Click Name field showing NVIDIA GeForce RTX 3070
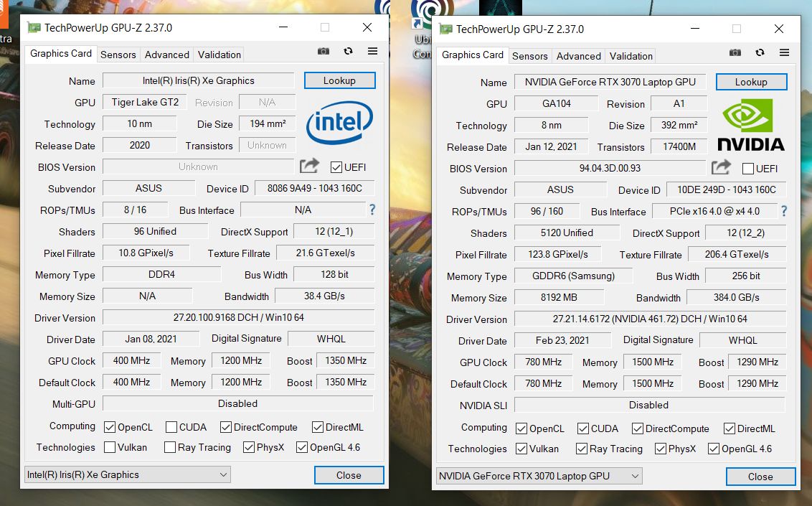 [x=610, y=82]
